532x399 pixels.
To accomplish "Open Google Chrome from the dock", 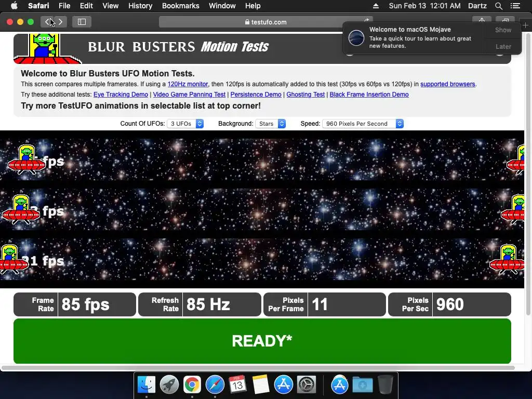I will point(192,385).
